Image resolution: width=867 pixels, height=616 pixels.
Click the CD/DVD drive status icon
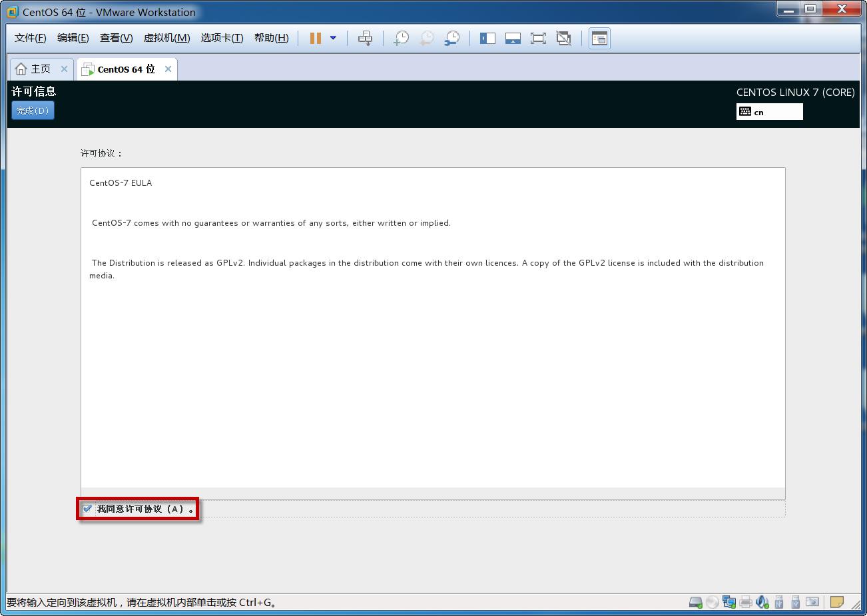click(712, 602)
